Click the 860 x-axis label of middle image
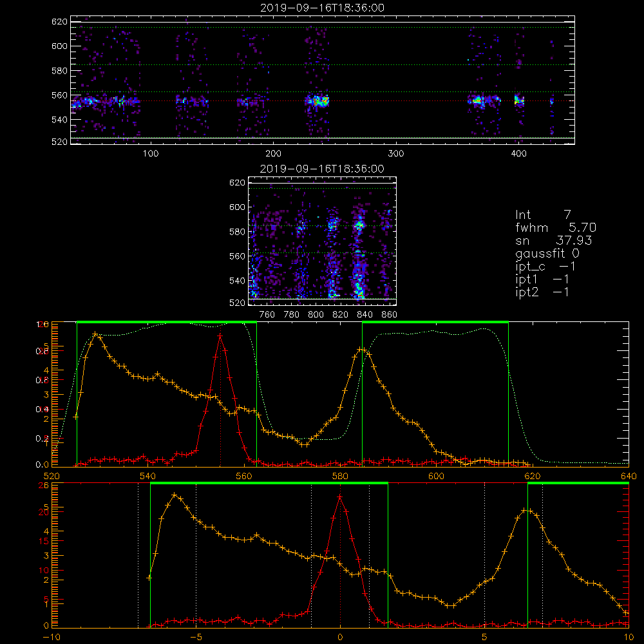 click(390, 315)
